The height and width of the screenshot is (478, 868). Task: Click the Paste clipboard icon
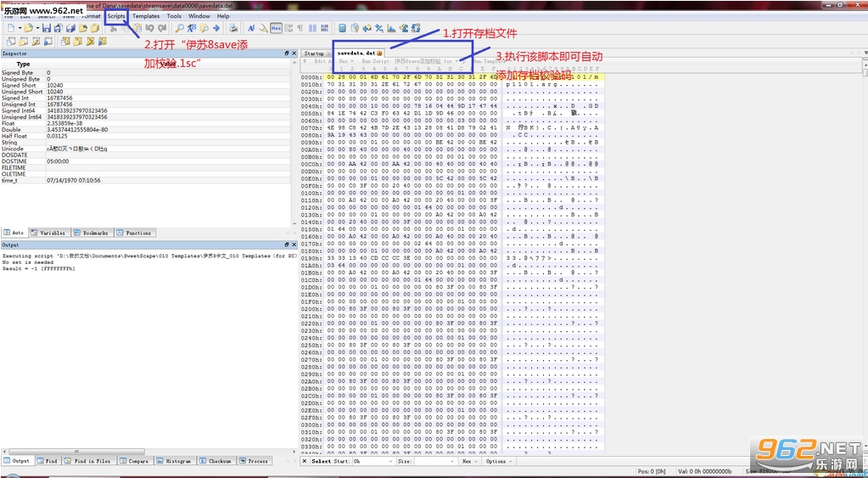[137, 28]
